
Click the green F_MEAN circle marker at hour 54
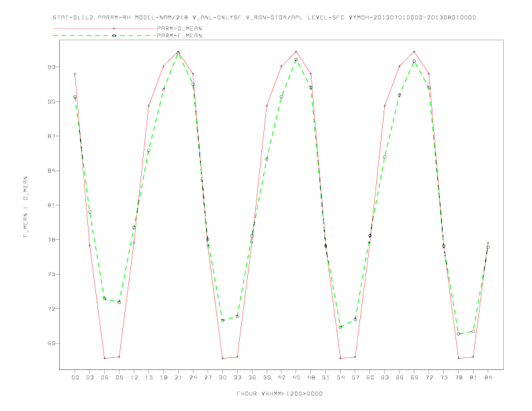pyautogui.click(x=341, y=327)
